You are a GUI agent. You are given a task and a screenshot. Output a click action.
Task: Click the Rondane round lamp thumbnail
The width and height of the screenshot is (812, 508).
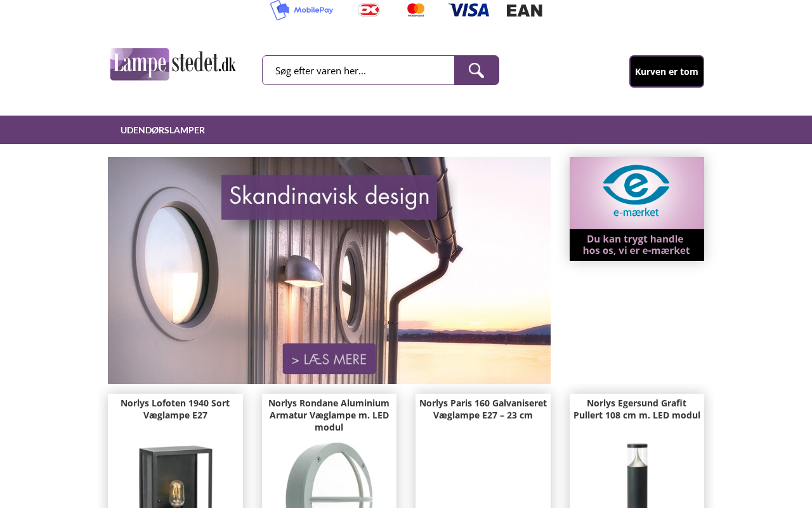[329, 476]
